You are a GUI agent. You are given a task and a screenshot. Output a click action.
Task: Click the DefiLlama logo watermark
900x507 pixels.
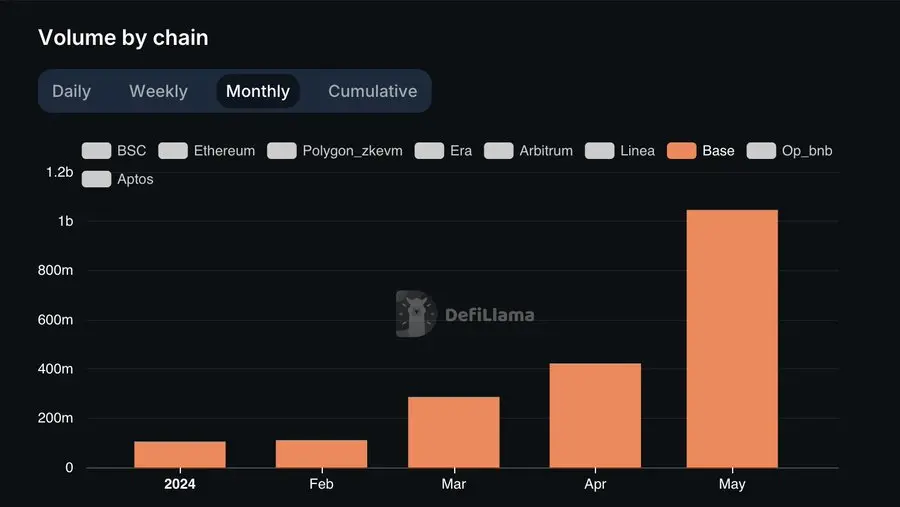[x=465, y=314]
